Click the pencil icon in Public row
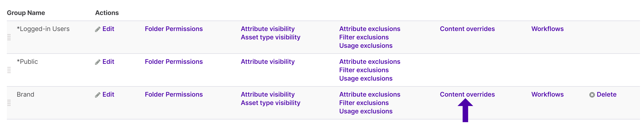644x125 pixels. pos(97,62)
